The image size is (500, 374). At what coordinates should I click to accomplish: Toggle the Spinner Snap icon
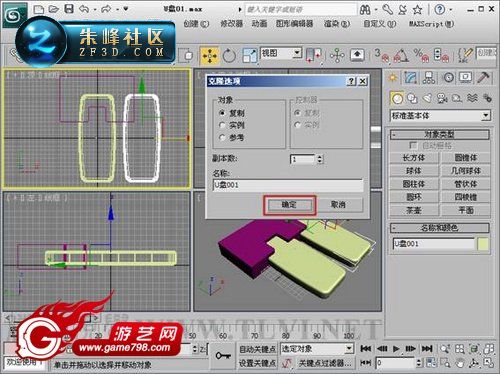[441, 55]
